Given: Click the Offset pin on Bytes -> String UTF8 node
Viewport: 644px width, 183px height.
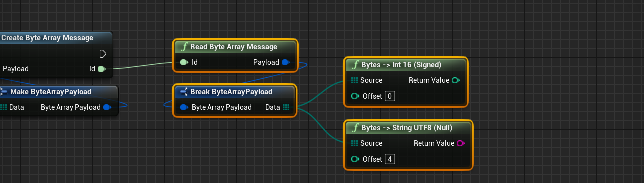Looking at the screenshot, I should 355,159.
